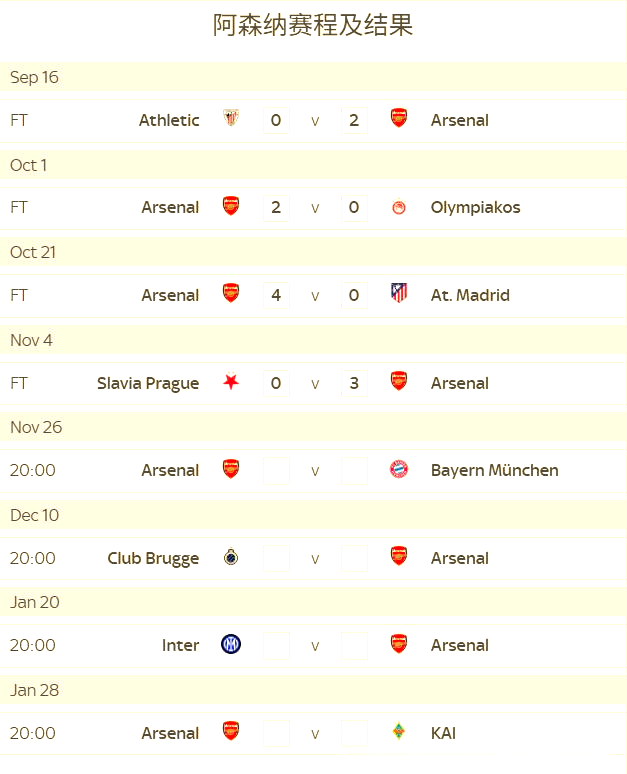This screenshot has width=627, height=774.
Task: Click Arsenal's score 3 against Slavia Prague
Action: 354,383
